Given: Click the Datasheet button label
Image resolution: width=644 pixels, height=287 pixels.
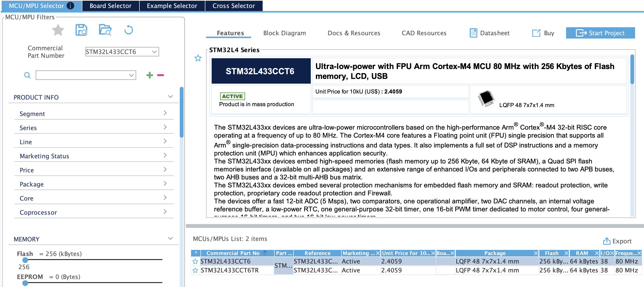Looking at the screenshot, I should tap(495, 33).
